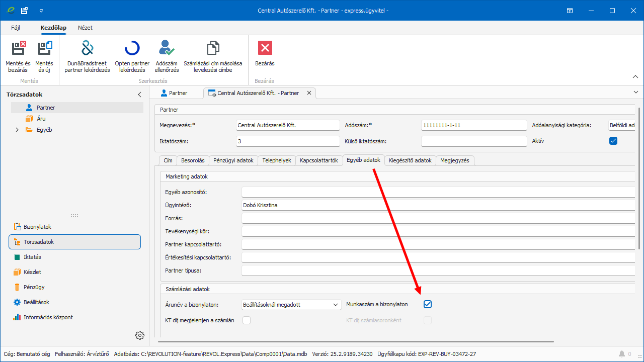Toggle Munkaszám a bizonylaton checkbox
The image size is (644, 362).
tap(428, 304)
